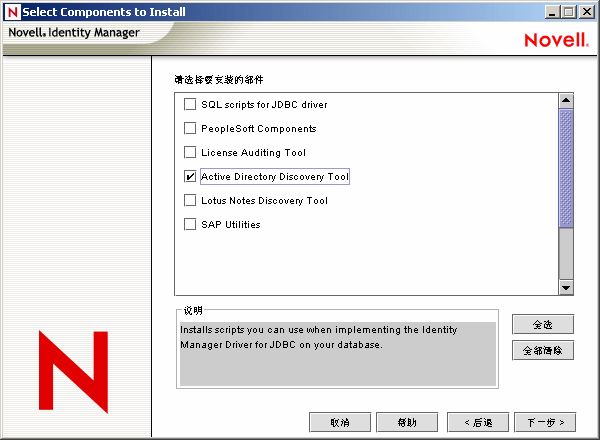Go back with the < 后退 button

(x=478, y=422)
